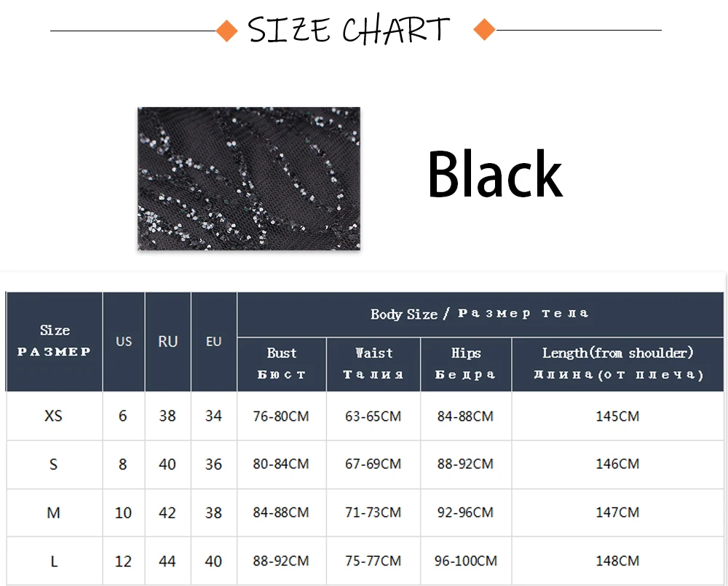The image size is (728, 586).
Task: Click the Body Size header cell
Action: click(479, 314)
